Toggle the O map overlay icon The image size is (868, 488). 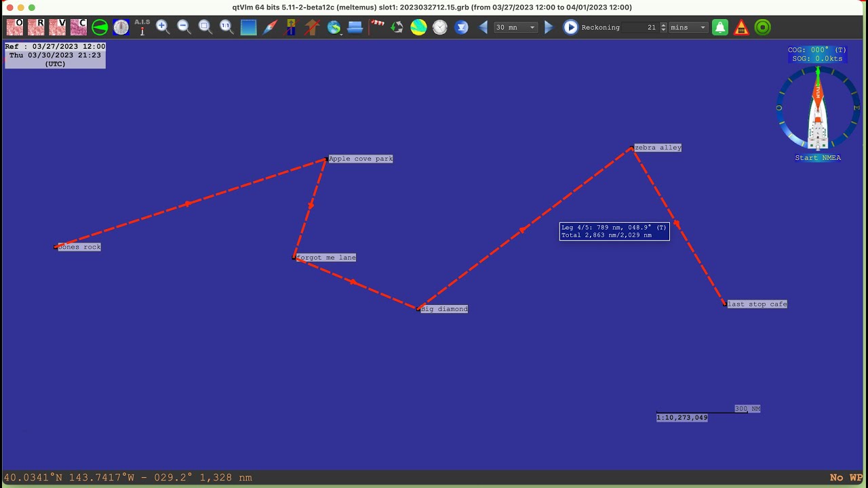[x=15, y=27]
